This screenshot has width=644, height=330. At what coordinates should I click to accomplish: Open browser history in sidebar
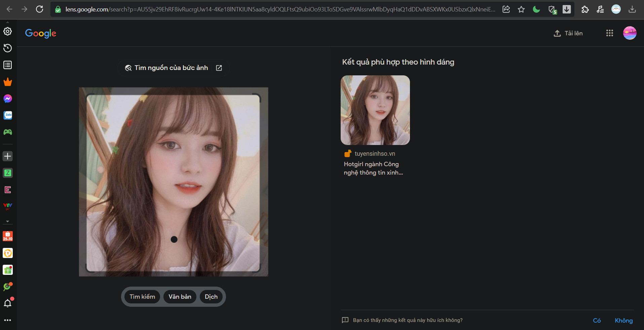tap(8, 48)
